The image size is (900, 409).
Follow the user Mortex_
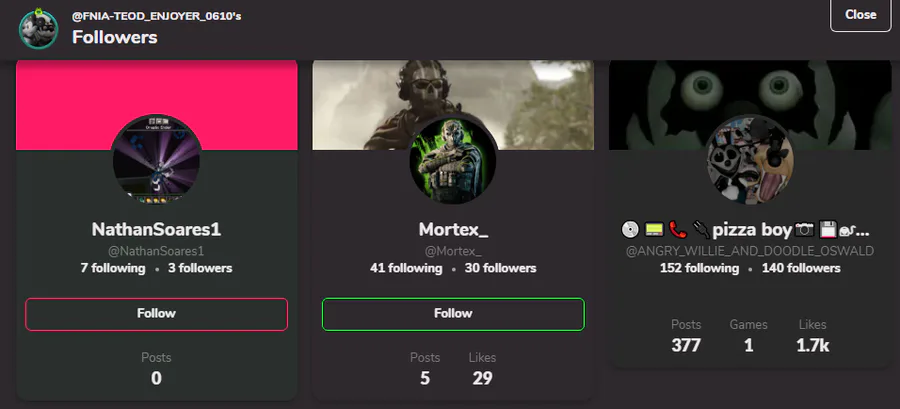pos(453,314)
